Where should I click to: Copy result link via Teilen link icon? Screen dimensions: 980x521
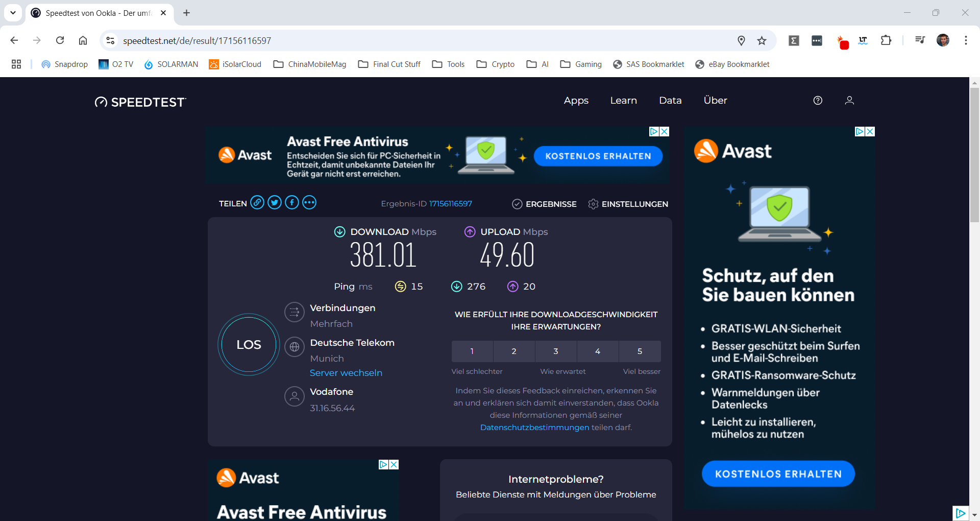tap(257, 203)
